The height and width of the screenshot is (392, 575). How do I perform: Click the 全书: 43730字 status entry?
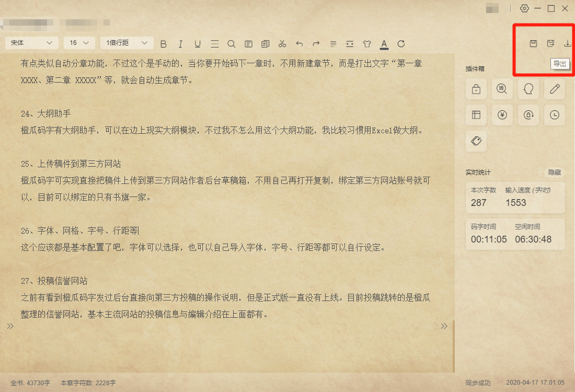tap(30, 383)
